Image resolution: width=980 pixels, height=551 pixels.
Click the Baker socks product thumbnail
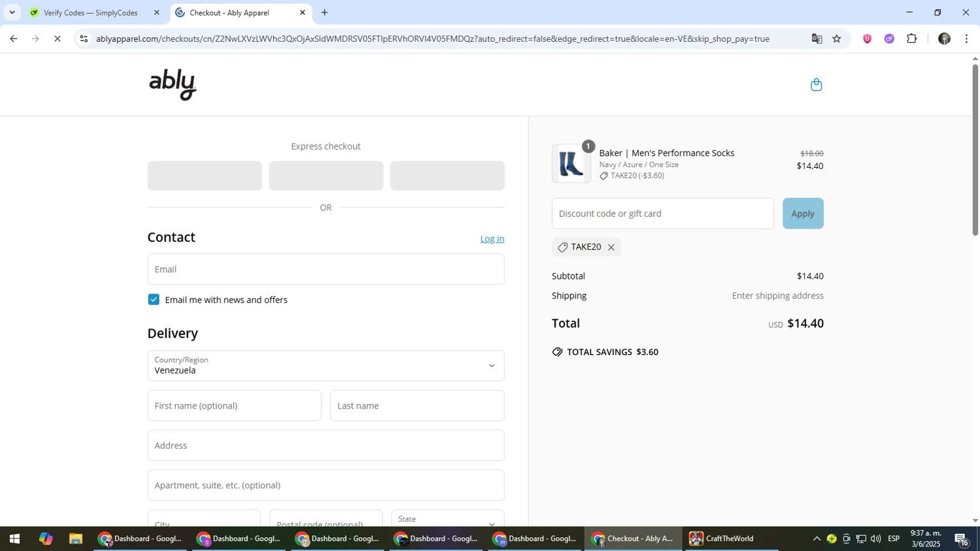[571, 164]
